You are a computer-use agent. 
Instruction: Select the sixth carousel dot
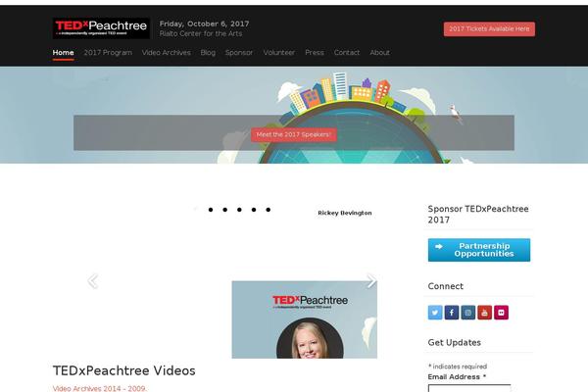(268, 210)
